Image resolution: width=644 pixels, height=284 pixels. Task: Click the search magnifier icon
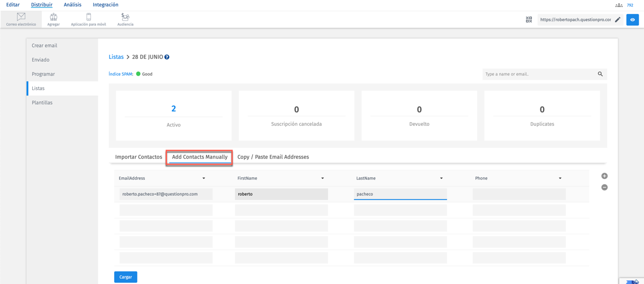[600, 74]
